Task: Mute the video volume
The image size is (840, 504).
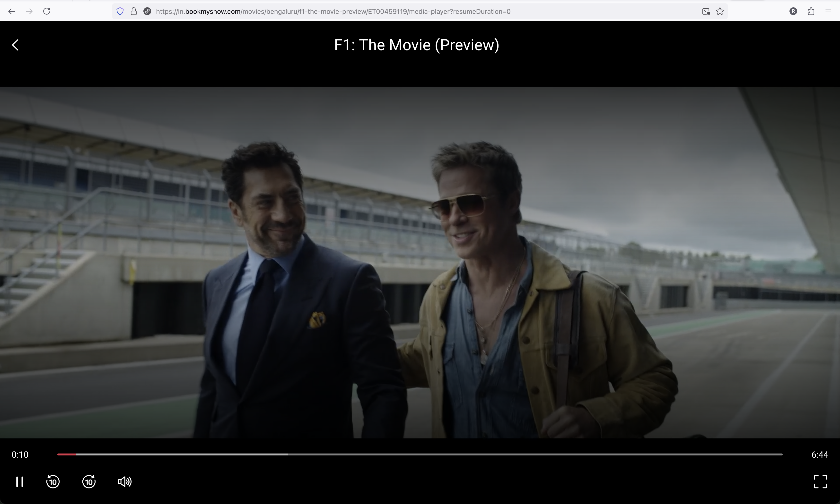Action: coord(125,482)
